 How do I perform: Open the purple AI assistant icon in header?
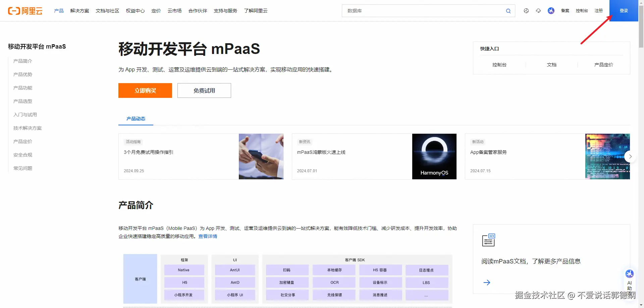551,11
